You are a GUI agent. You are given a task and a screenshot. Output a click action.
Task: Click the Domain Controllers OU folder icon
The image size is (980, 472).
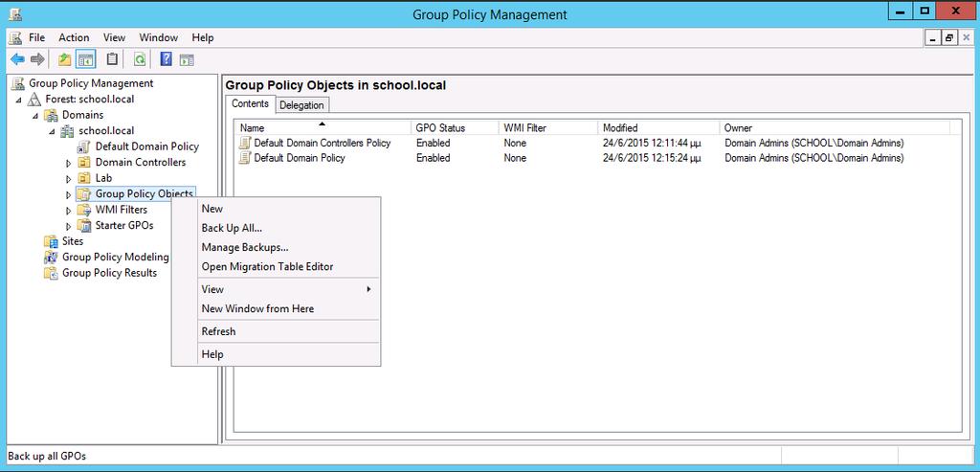tap(84, 163)
